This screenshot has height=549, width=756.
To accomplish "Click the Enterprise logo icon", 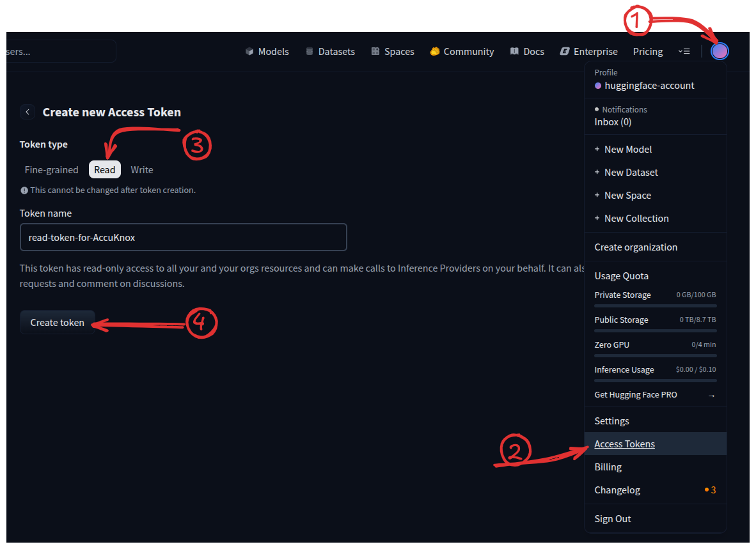I will pos(565,52).
